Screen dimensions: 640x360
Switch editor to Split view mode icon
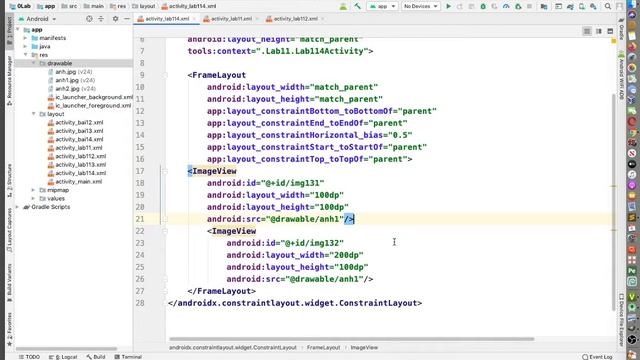(x=599, y=31)
